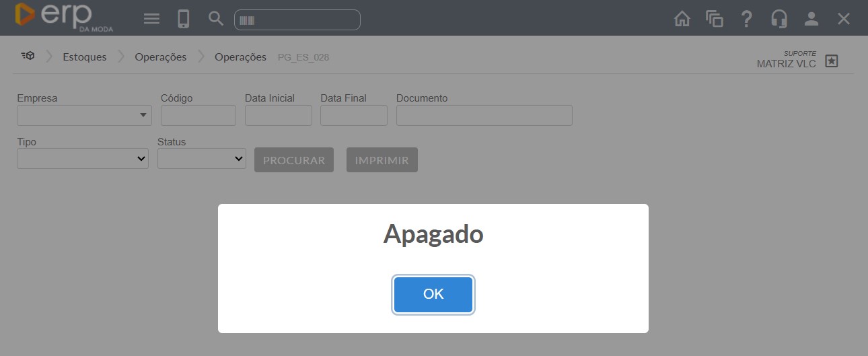Open help question mark icon

pos(746,19)
